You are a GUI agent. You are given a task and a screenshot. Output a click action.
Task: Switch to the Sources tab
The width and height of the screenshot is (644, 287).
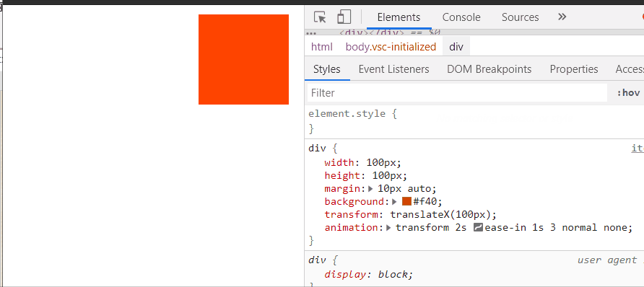click(x=520, y=17)
